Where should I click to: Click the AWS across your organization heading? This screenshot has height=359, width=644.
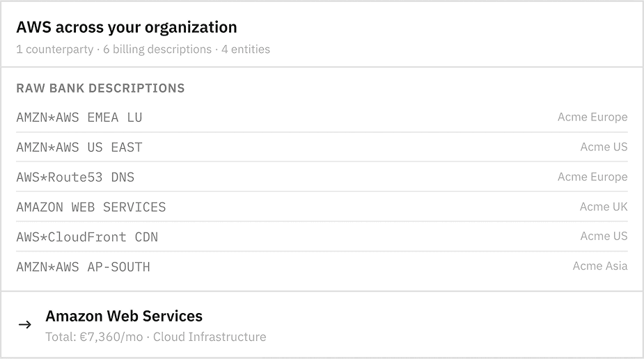tap(127, 28)
